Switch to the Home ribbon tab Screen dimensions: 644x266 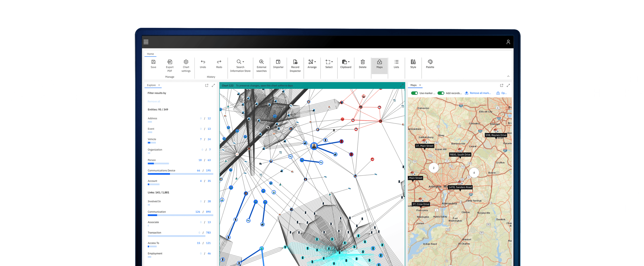click(150, 54)
